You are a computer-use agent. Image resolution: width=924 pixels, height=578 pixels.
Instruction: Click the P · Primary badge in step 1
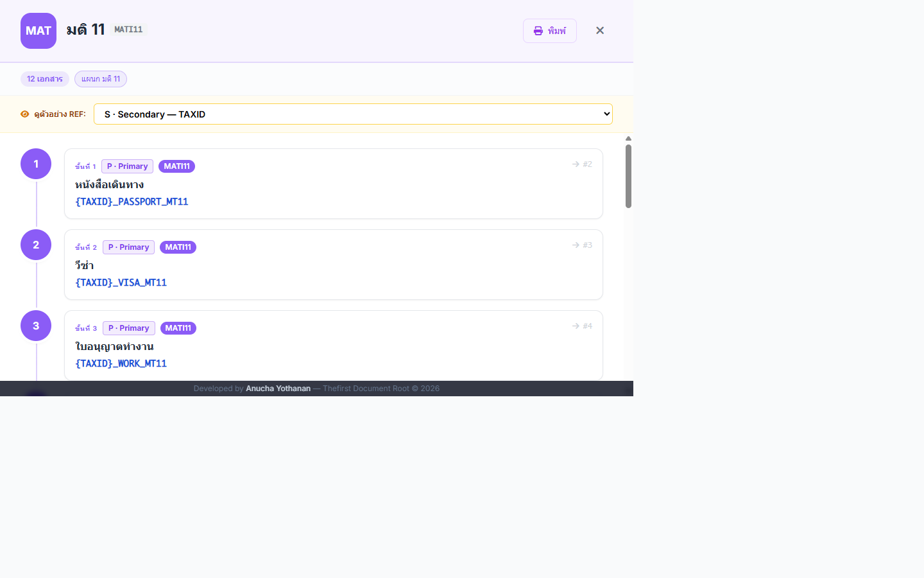tap(127, 166)
